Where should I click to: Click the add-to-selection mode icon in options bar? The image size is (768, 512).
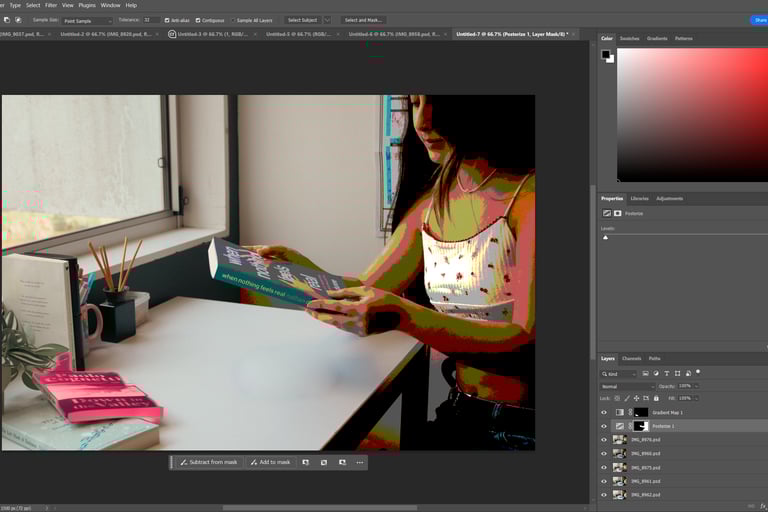pos(7,20)
